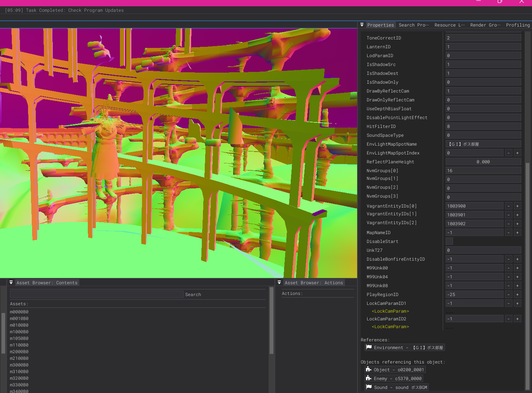532x393 pixels.
Task: Decrement the M99Unk08 value
Action: [509, 285]
